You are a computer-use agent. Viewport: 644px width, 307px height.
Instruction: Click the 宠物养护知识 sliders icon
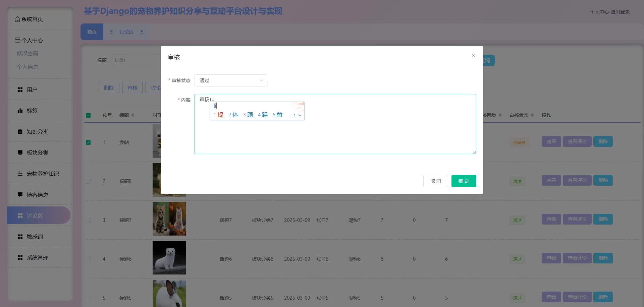point(20,174)
